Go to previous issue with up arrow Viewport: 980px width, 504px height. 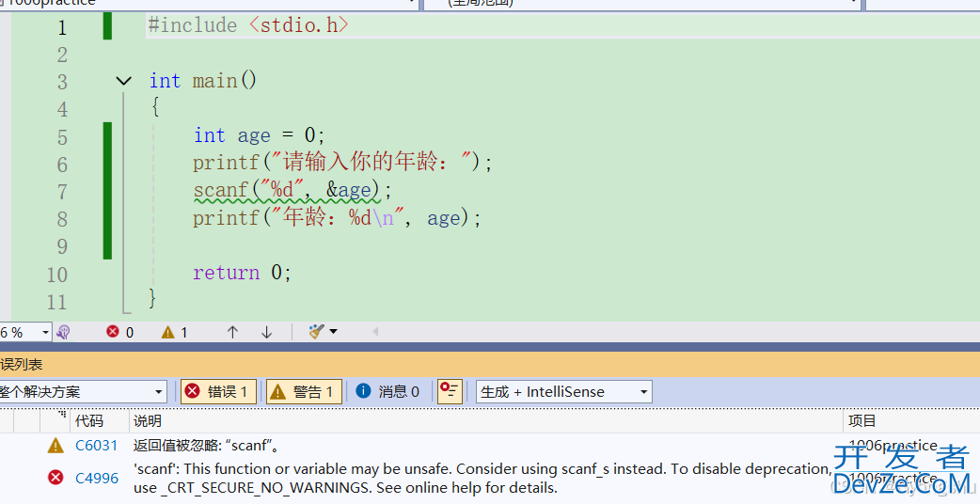coord(232,332)
